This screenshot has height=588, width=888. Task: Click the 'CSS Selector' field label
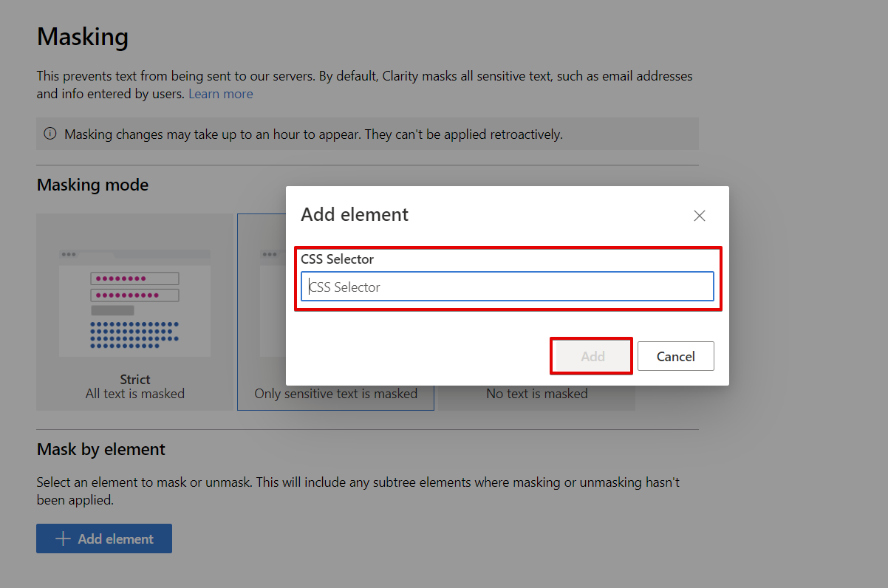click(x=338, y=259)
